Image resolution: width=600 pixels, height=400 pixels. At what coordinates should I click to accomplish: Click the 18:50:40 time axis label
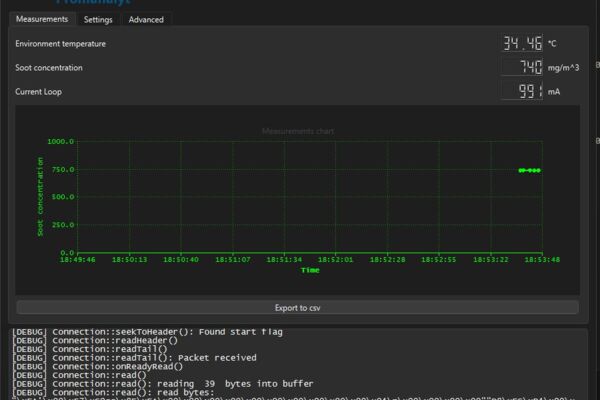(181, 260)
